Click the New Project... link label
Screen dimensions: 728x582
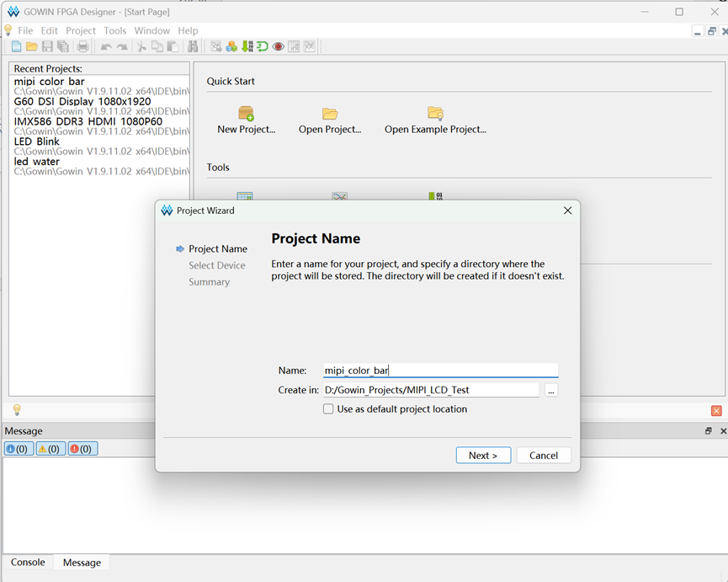pos(247,130)
